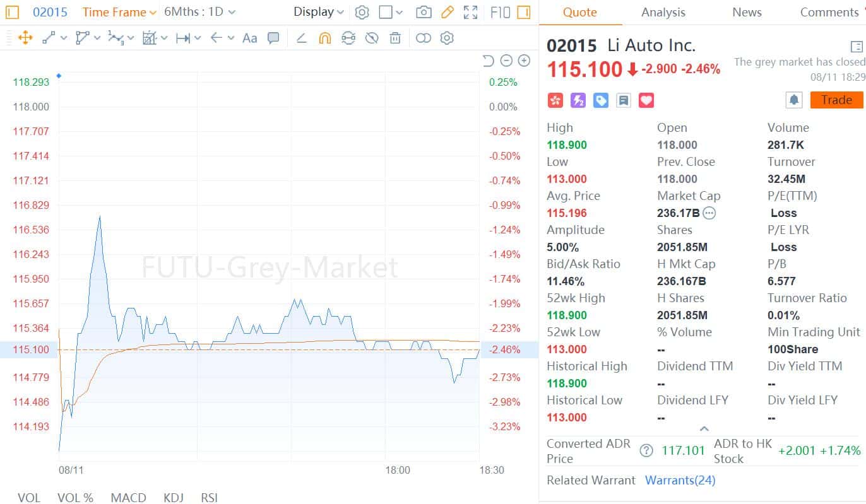Expand the chart to fullscreen
The image size is (866, 504).
click(470, 12)
